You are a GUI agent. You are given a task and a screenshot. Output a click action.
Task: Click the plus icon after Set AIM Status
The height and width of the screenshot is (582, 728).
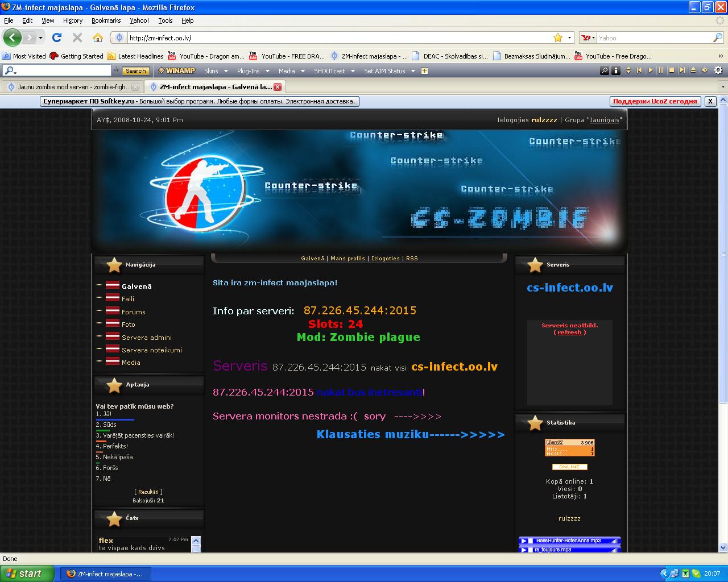424,71
